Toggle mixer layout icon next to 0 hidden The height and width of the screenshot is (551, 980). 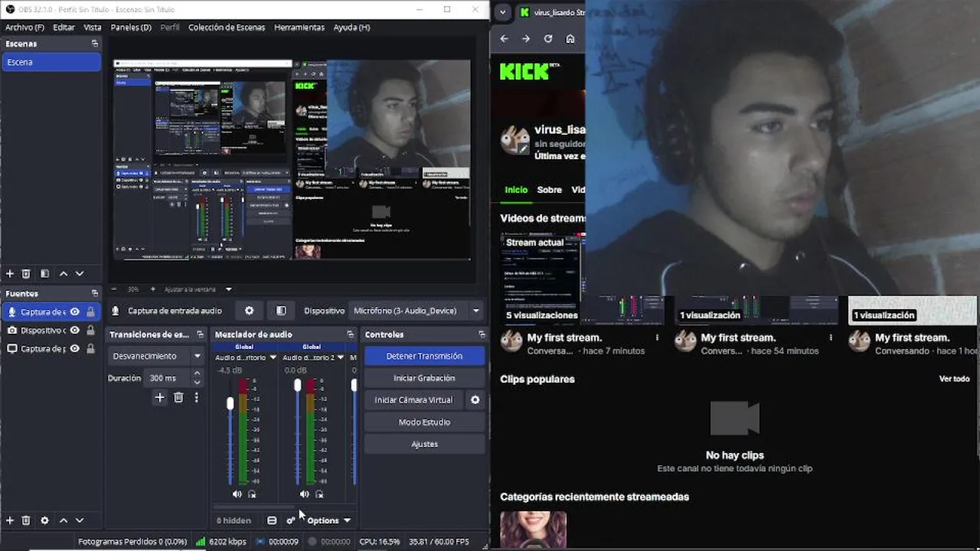272,520
